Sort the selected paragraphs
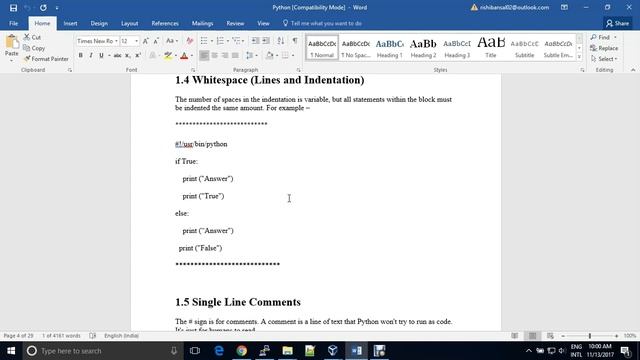 (x=281, y=40)
